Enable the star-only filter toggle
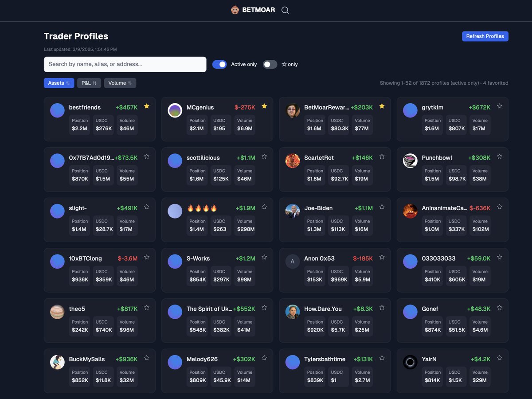This screenshot has height=399, width=532. pos(270,64)
